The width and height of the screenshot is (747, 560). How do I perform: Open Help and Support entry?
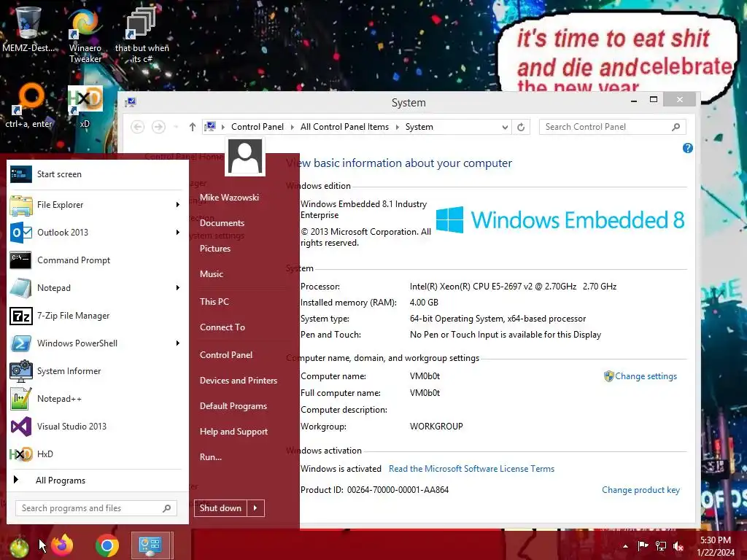tap(234, 432)
